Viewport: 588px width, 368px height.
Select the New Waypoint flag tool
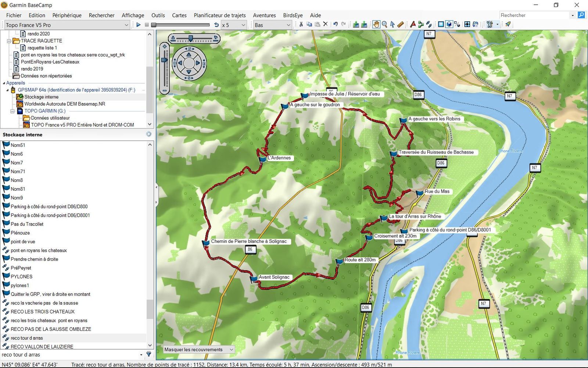click(413, 25)
